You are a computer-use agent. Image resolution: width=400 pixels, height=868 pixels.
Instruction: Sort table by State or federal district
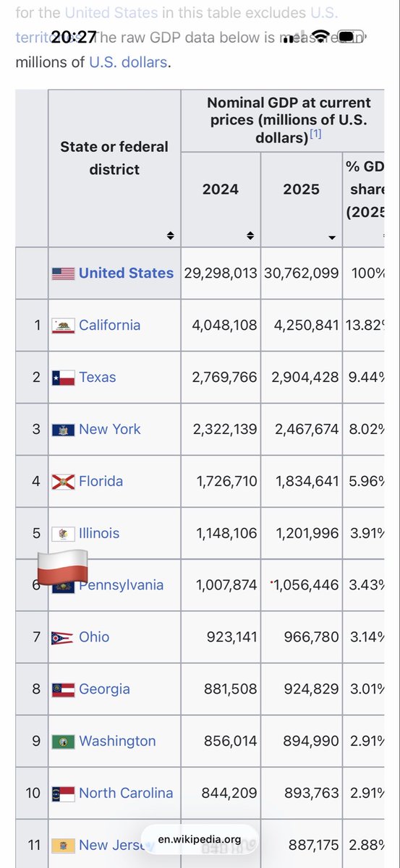click(x=170, y=236)
